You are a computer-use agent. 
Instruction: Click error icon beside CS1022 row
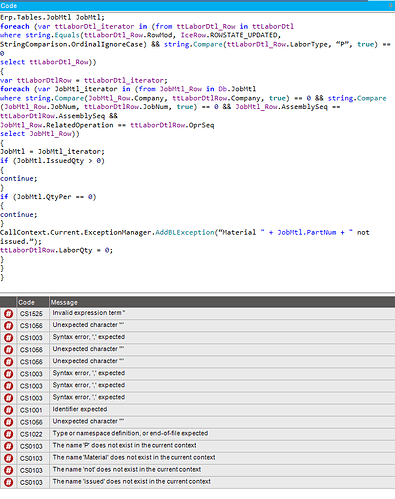point(8,434)
